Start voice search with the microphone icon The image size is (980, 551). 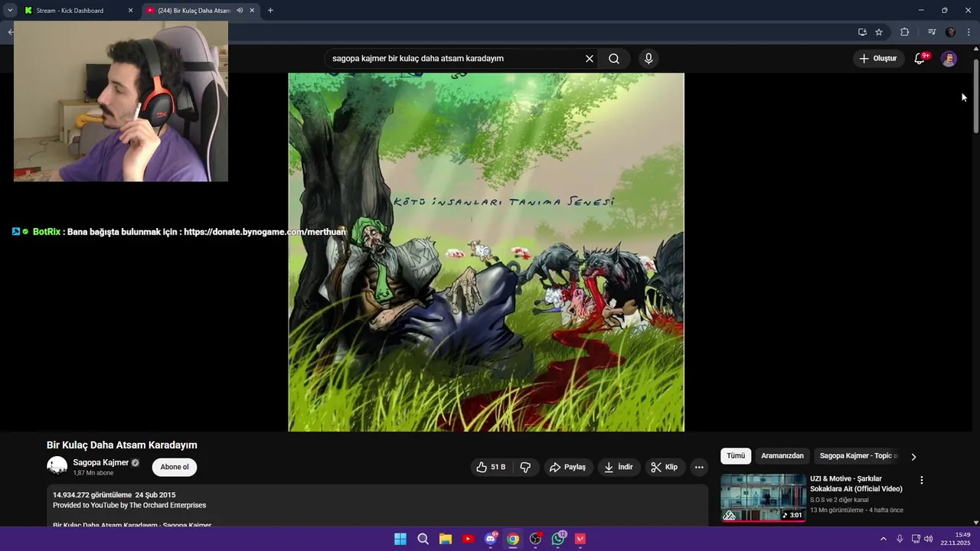[648, 58]
